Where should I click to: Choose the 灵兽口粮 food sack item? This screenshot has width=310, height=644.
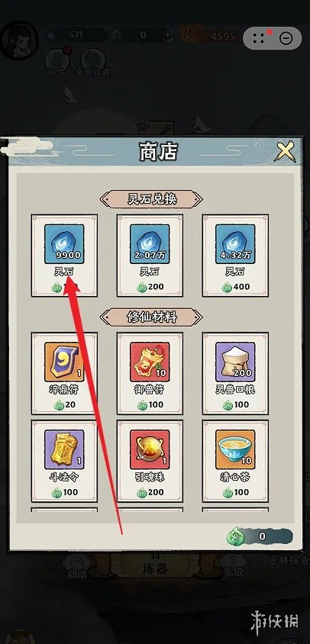(235, 373)
